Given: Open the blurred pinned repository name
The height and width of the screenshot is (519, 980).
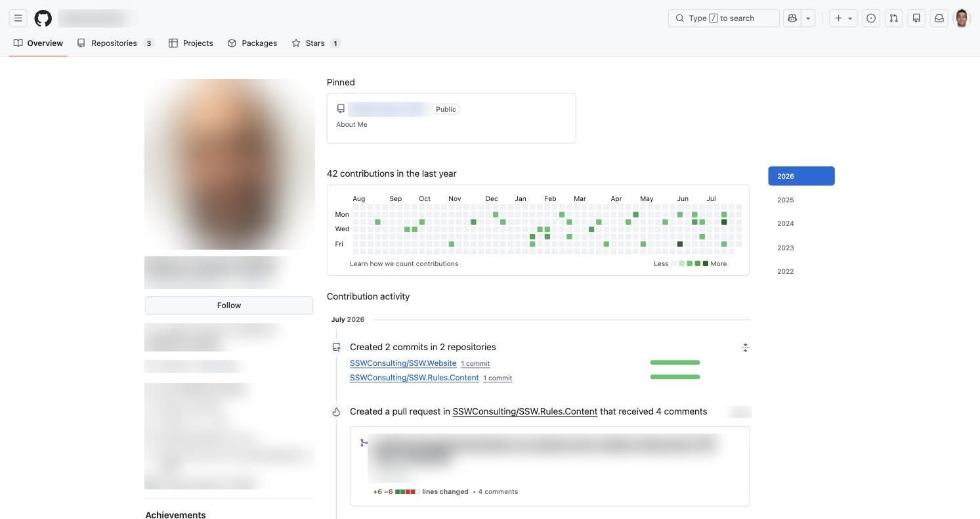Looking at the screenshot, I should pos(389,109).
